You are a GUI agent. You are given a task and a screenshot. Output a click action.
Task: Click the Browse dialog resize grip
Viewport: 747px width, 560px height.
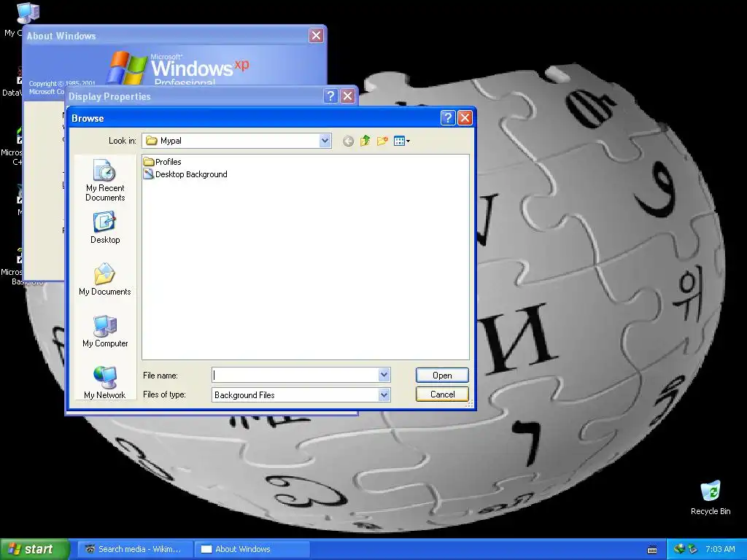click(470, 404)
